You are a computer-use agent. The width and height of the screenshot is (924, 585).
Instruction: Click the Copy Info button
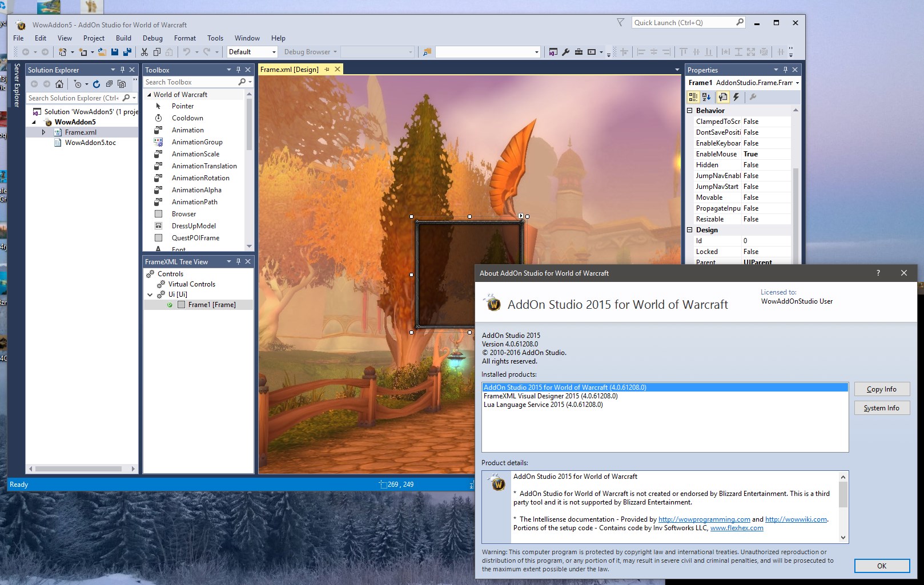(x=882, y=389)
